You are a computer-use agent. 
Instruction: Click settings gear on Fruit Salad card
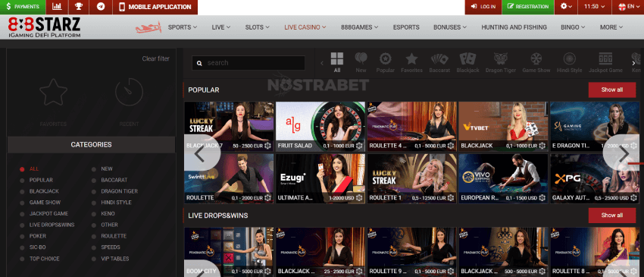click(x=359, y=146)
